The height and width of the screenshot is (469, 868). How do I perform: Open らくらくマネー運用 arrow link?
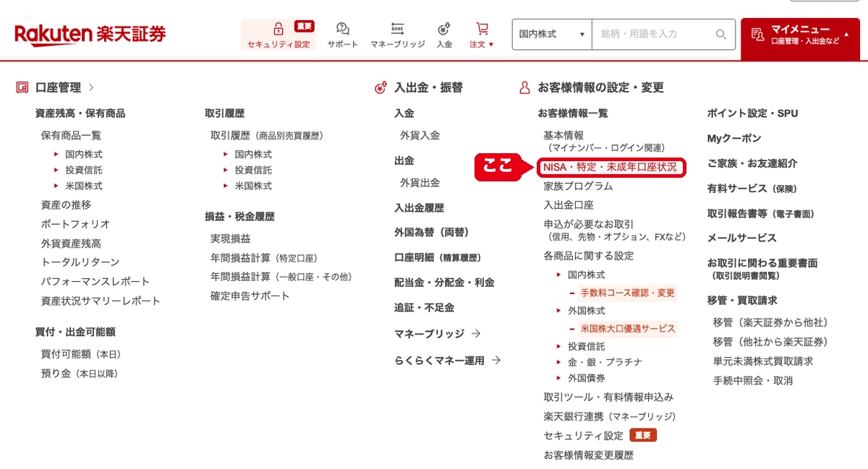point(447,360)
